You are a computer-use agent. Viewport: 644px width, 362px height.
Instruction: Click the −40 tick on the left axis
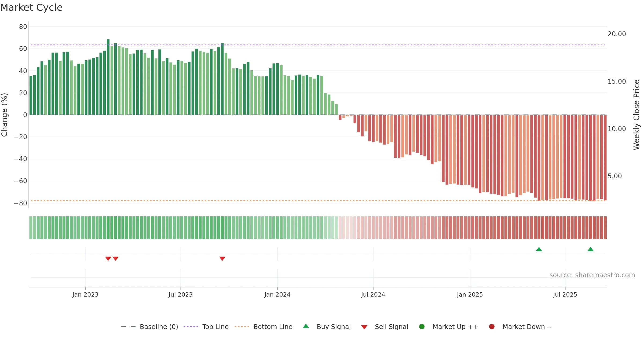(x=21, y=159)
